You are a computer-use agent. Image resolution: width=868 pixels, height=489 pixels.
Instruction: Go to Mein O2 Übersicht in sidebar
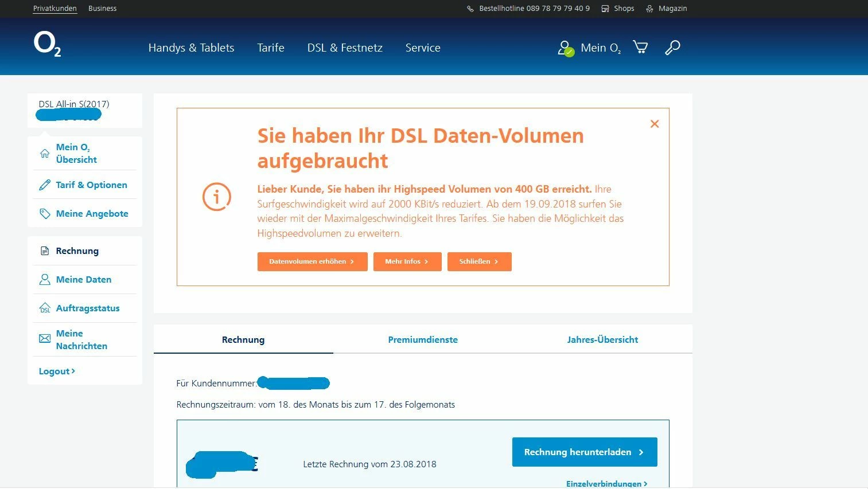[76, 153]
